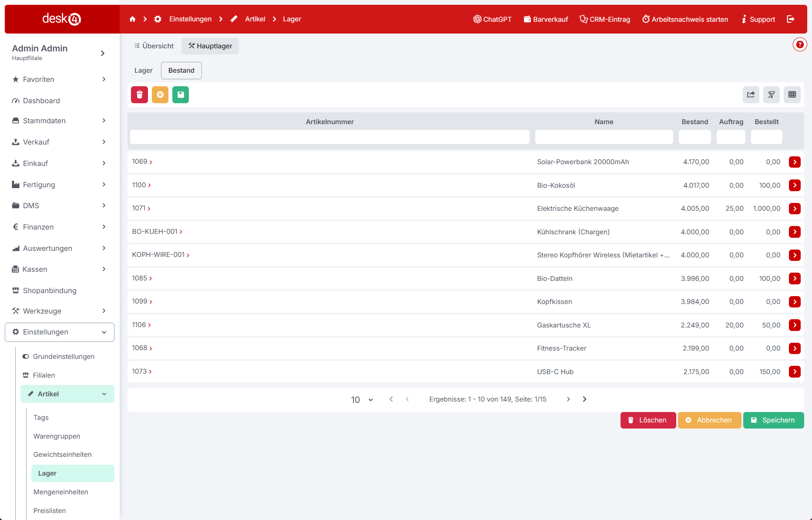Click the orange cancel icon in toolbar
The image size is (812, 520).
click(x=160, y=95)
